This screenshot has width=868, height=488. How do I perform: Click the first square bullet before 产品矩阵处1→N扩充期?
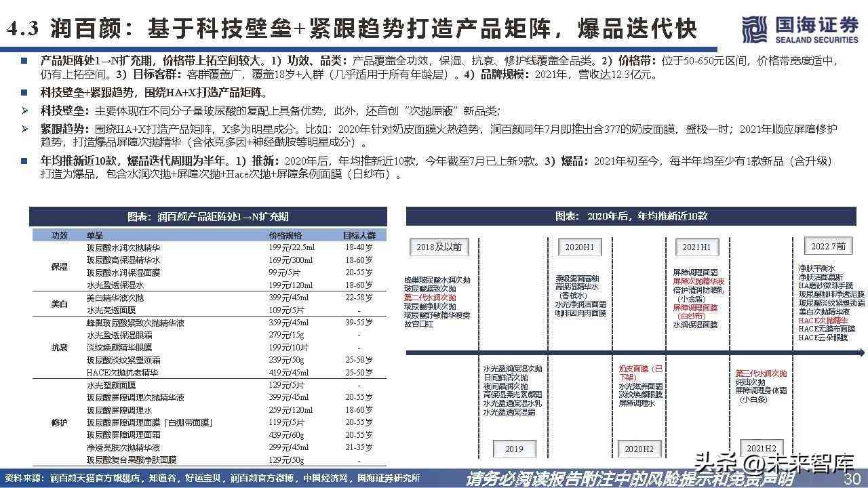coord(24,61)
